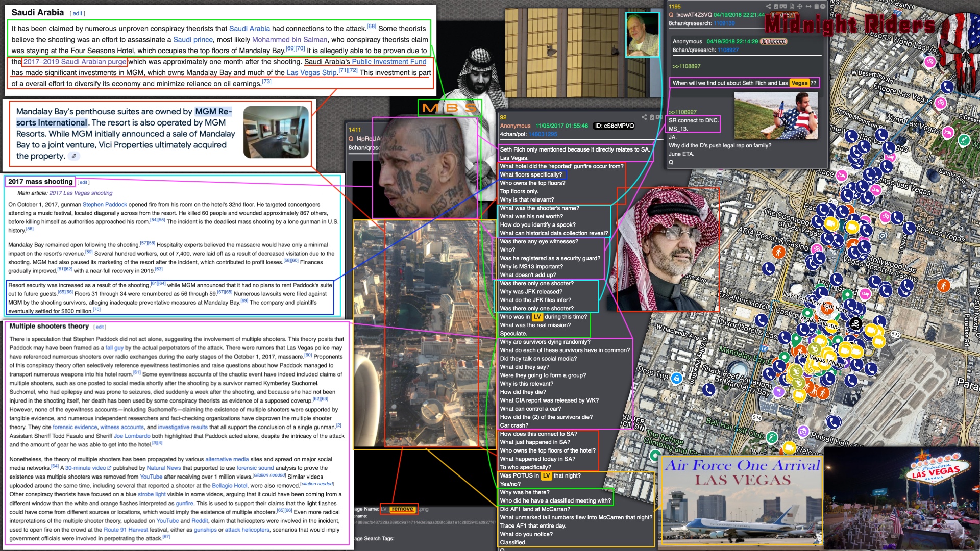980x551 pixels.
Task: Open the attack helicopters wiki link
Action: pos(247,530)
